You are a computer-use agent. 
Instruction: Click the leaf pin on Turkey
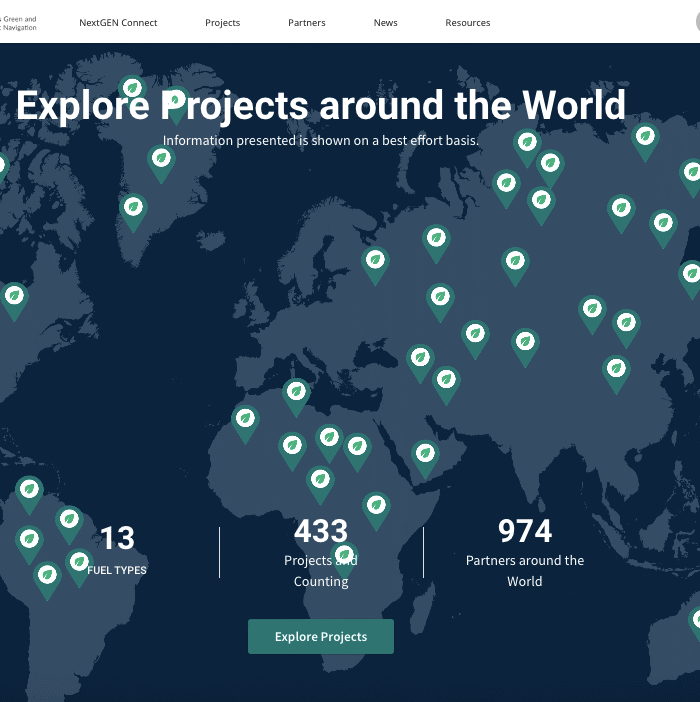[421, 358]
